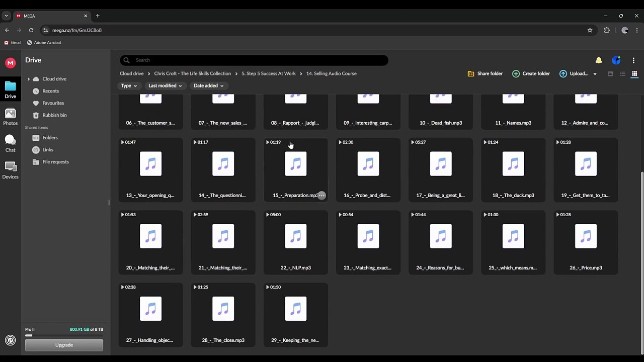The width and height of the screenshot is (644, 362).
Task: Click the Upgrade button
Action: click(x=64, y=345)
